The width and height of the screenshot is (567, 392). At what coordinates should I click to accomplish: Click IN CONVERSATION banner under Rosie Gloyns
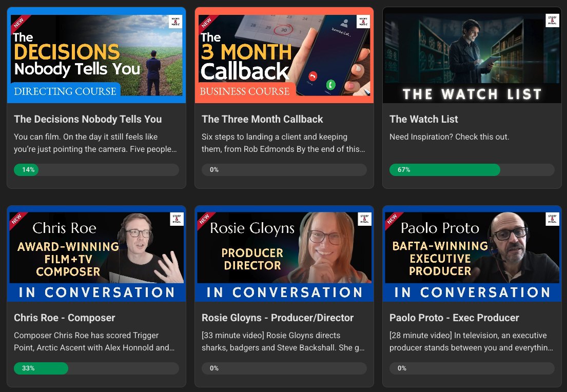pyautogui.click(x=284, y=292)
